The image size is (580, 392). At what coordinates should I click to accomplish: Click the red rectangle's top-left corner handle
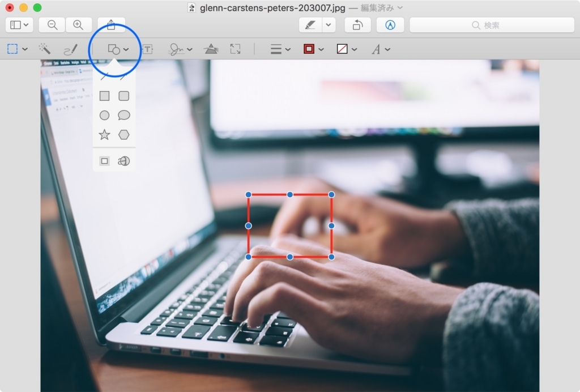pos(249,194)
